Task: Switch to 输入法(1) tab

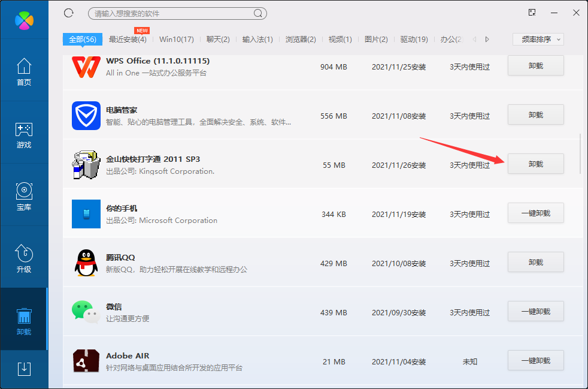Action: coord(257,40)
